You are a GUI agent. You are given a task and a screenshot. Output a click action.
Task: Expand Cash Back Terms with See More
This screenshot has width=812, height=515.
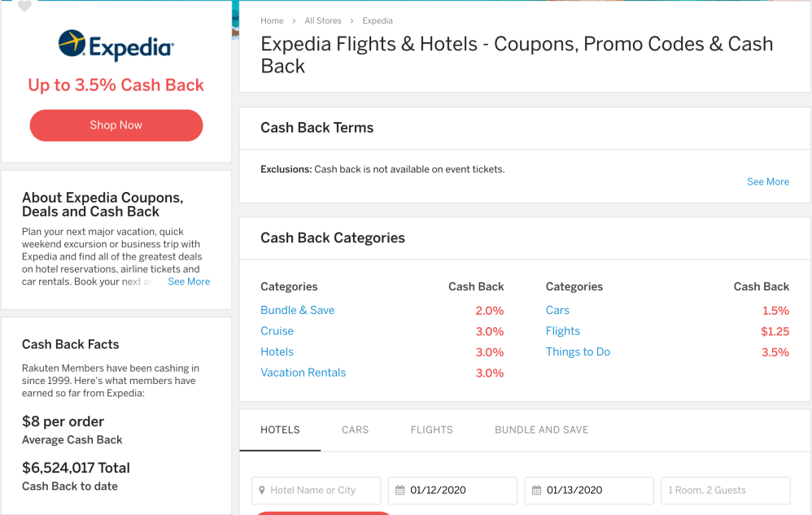coord(767,181)
